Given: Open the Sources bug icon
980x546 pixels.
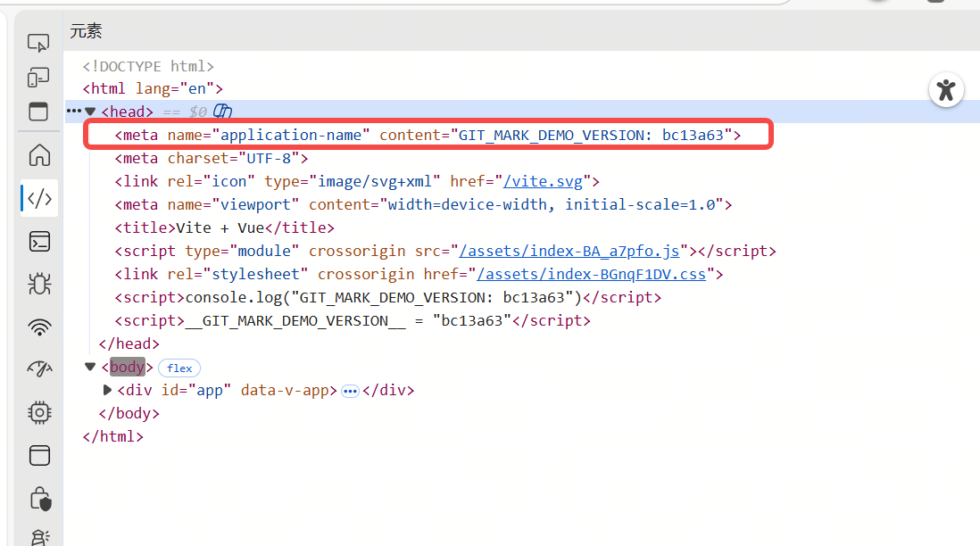Looking at the screenshot, I should click(39, 285).
